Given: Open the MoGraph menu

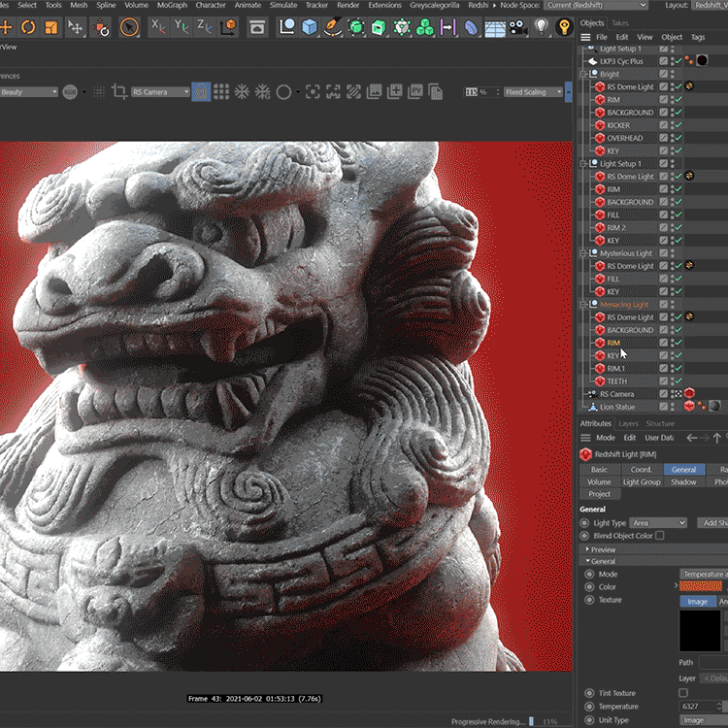Looking at the screenshot, I should (x=171, y=5).
